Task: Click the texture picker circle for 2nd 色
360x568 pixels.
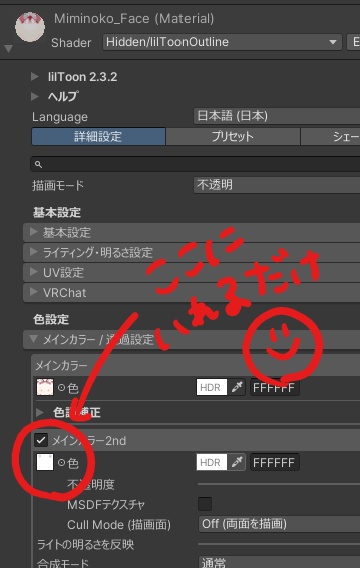Action: 62,463
